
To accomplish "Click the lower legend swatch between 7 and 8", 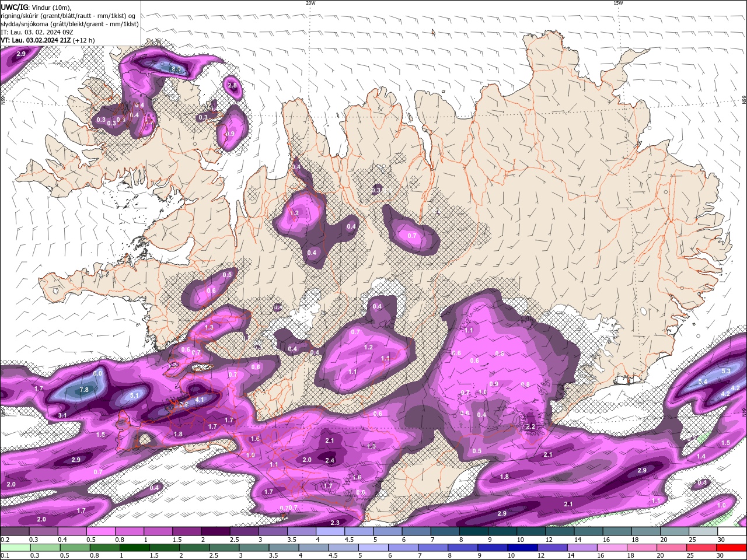I will [x=433, y=548].
